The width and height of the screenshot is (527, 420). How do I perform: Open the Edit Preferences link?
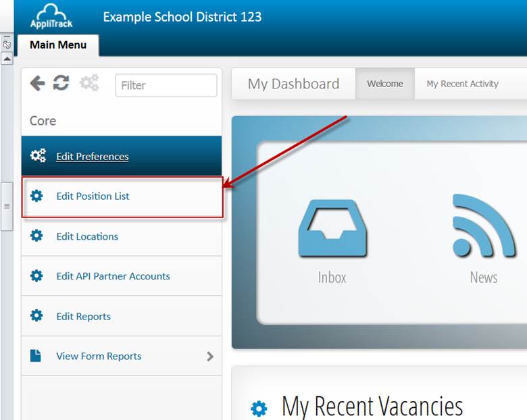click(x=93, y=156)
